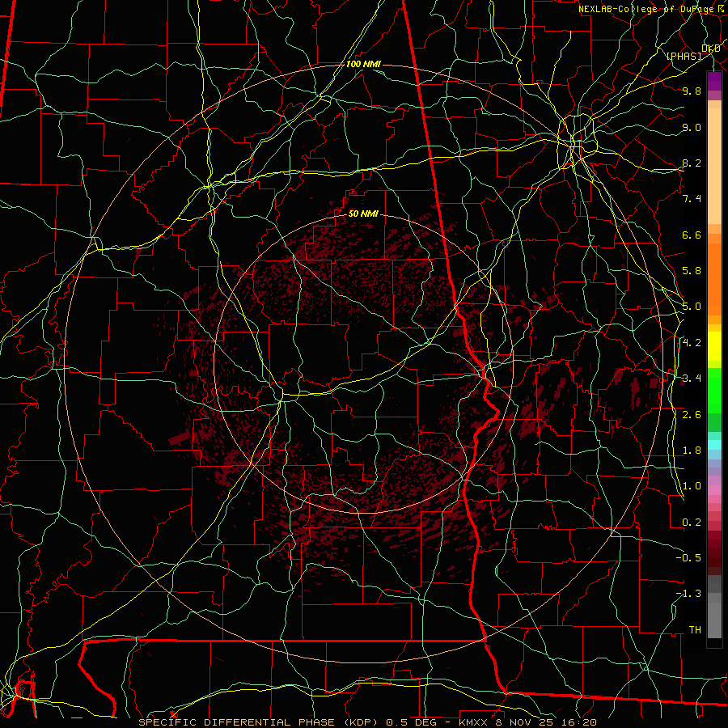The image size is (728, 728).
Task: Click the -1.3 value on color scale
Action: 688,594
